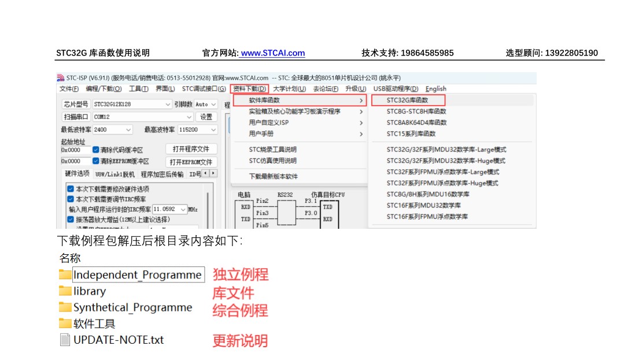Open the www.STCAI.com link

point(273,53)
